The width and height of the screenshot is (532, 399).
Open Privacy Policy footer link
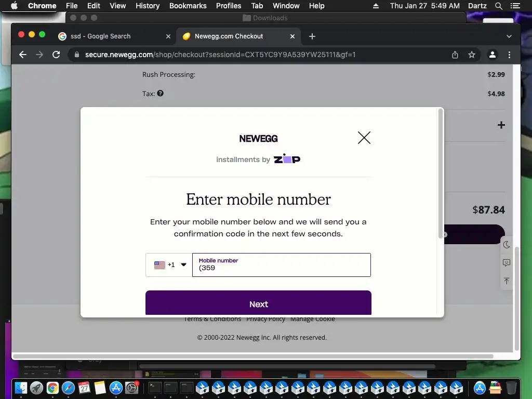[265, 319]
